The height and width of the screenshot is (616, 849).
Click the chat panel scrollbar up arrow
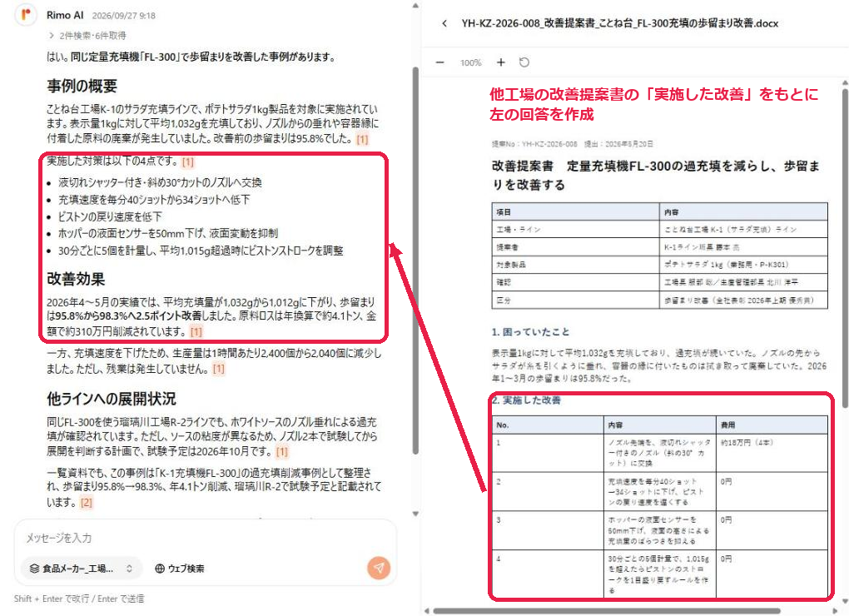(x=415, y=6)
